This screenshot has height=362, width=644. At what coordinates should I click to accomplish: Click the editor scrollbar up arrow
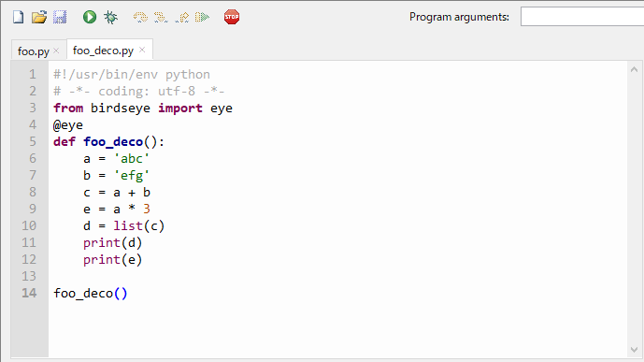click(634, 69)
